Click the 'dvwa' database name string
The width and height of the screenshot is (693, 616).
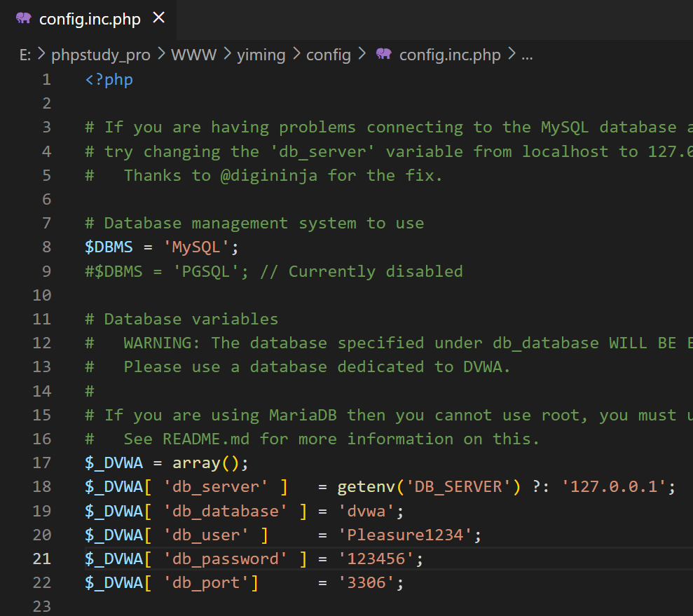tap(366, 510)
